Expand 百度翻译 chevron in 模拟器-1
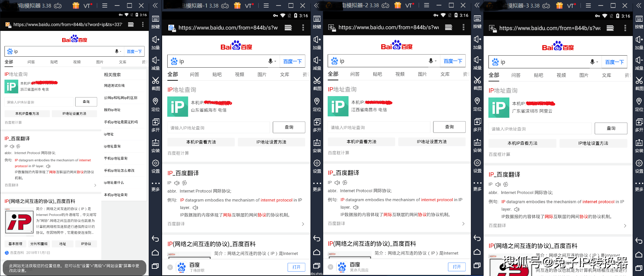Screen dimensions: 644x276 click(x=303, y=224)
